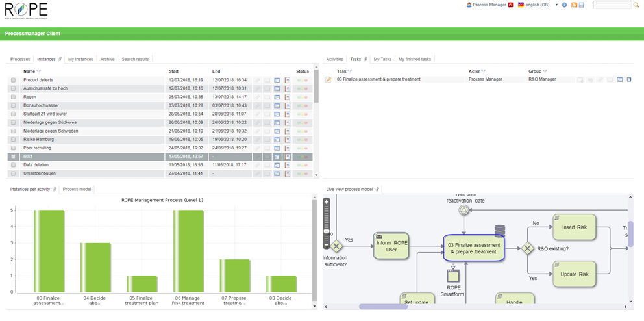644x321 pixels.
Task: Click the open-book icon for Ausschussrate zu hoch
Action: 267,88
